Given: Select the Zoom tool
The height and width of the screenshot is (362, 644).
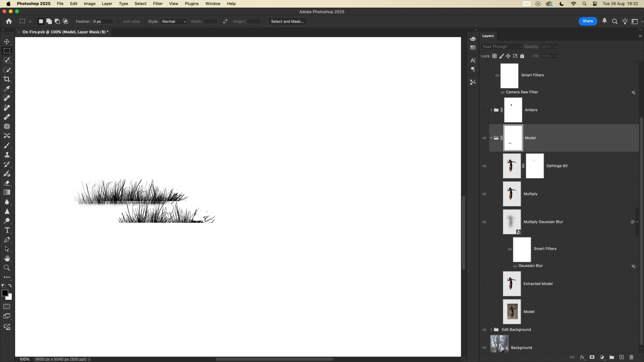Looking at the screenshot, I should [7, 268].
